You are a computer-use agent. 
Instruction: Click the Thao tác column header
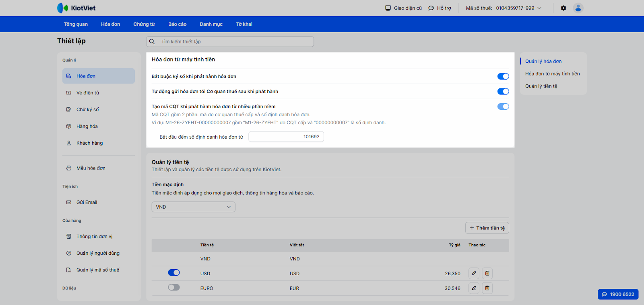click(x=477, y=245)
